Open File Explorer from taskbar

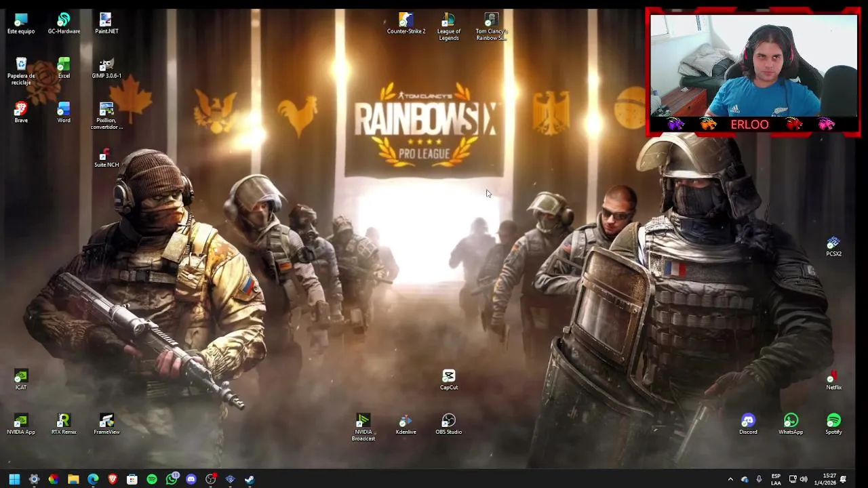coord(73,479)
